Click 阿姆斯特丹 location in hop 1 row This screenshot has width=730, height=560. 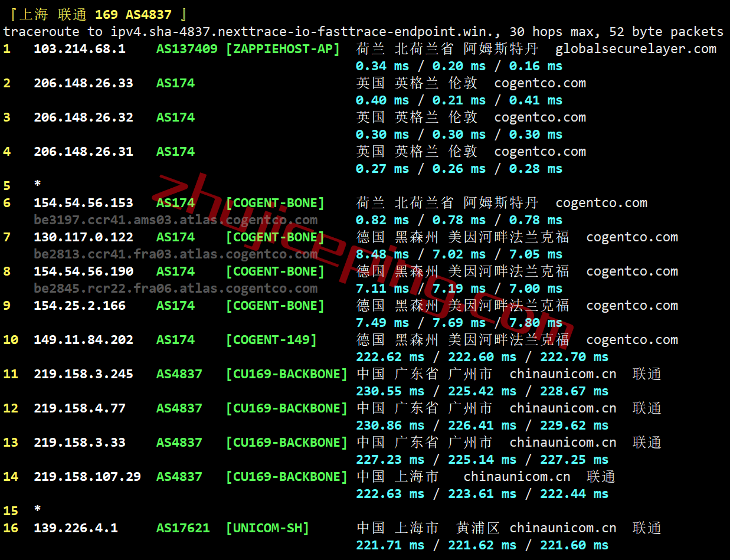click(x=501, y=49)
